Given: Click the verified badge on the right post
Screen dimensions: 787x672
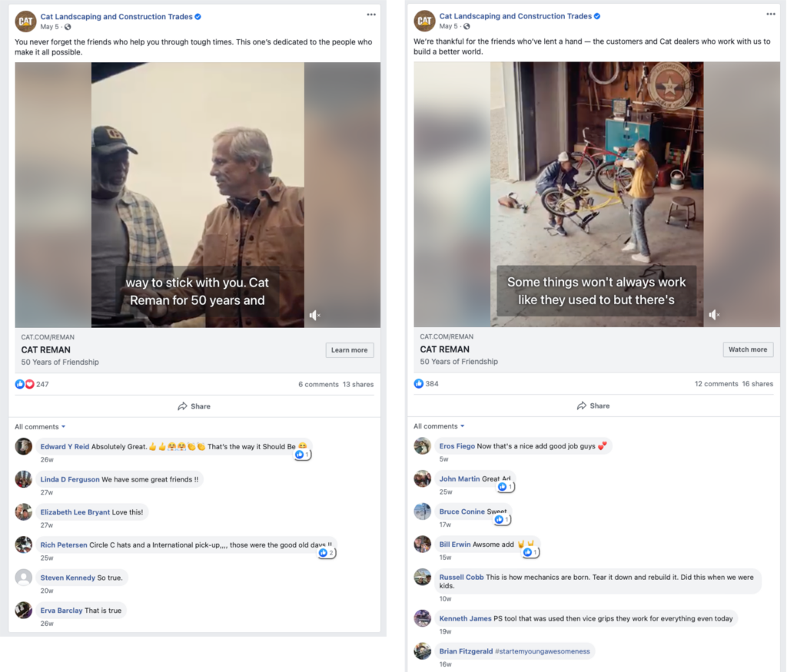Looking at the screenshot, I should [x=596, y=16].
